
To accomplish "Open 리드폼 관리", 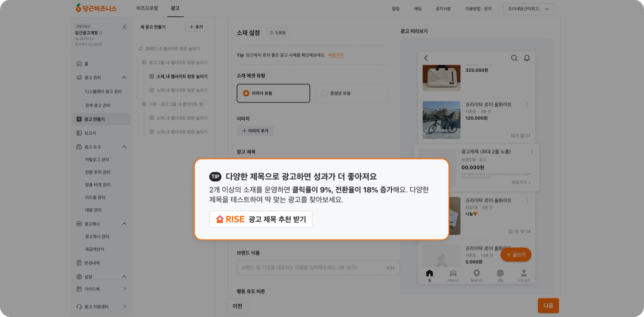I will point(96,197).
